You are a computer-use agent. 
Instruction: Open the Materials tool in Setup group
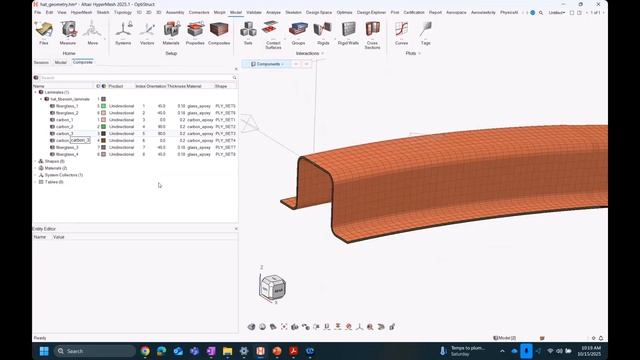171,33
